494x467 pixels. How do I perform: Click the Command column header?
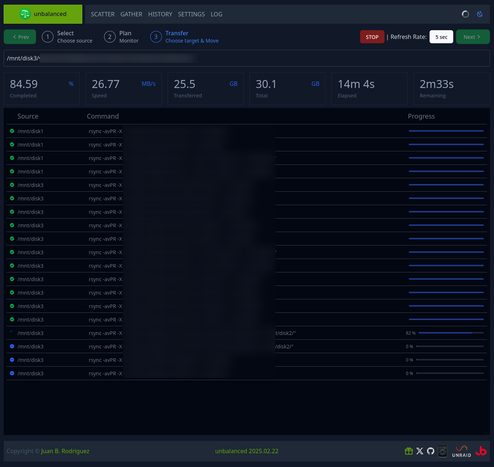pyautogui.click(x=103, y=116)
